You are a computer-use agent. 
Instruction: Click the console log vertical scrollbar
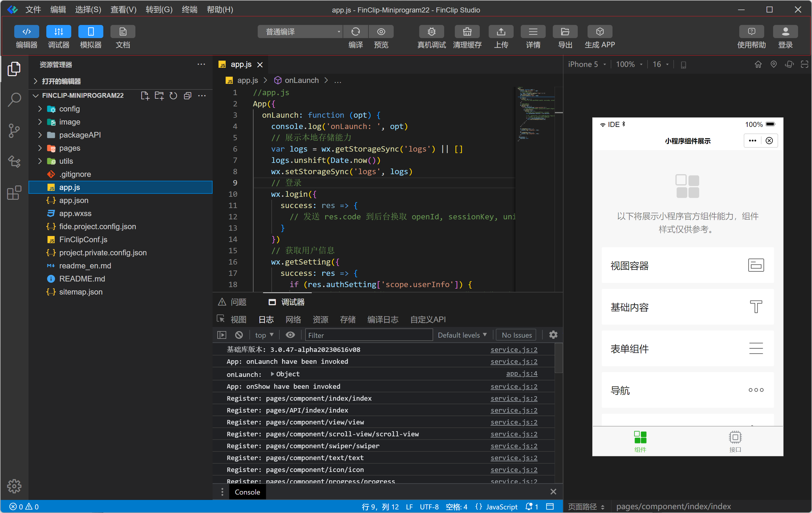[558, 358]
